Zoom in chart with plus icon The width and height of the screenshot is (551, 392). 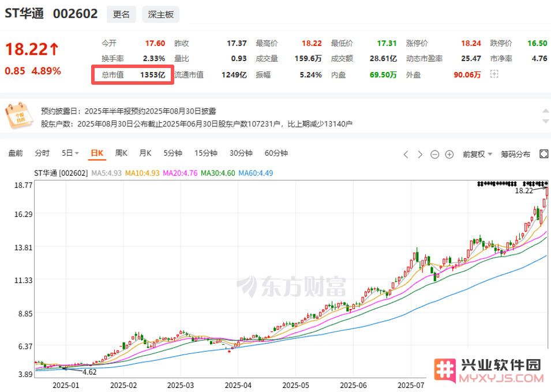click(449, 154)
